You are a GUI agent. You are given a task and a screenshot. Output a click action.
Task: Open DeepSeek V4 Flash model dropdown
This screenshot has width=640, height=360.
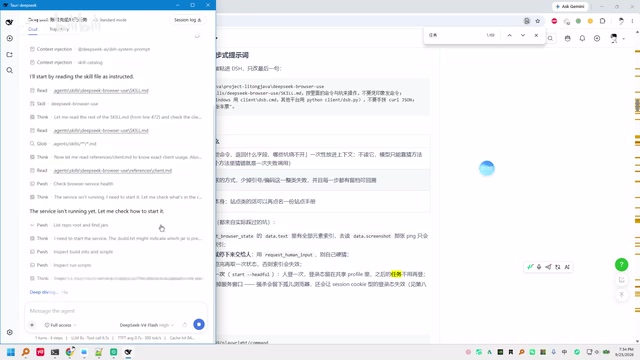pos(147,325)
